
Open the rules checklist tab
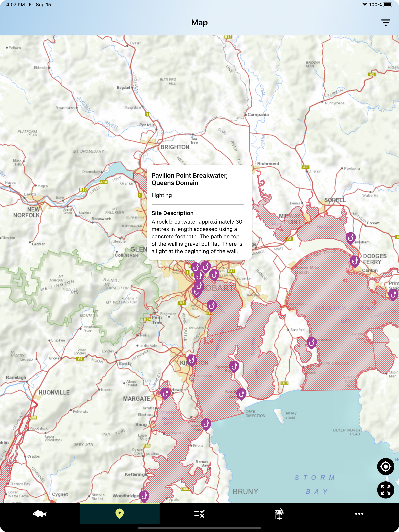point(199,514)
